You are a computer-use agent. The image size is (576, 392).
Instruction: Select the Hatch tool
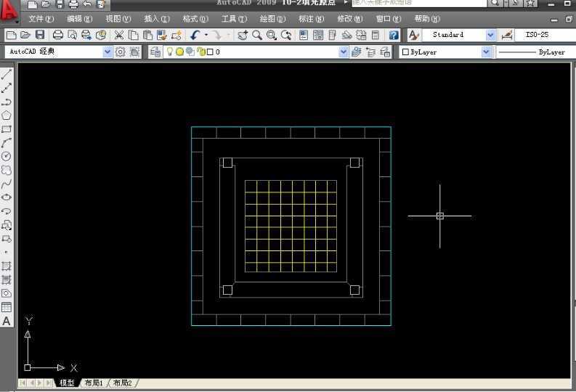pos(7,266)
